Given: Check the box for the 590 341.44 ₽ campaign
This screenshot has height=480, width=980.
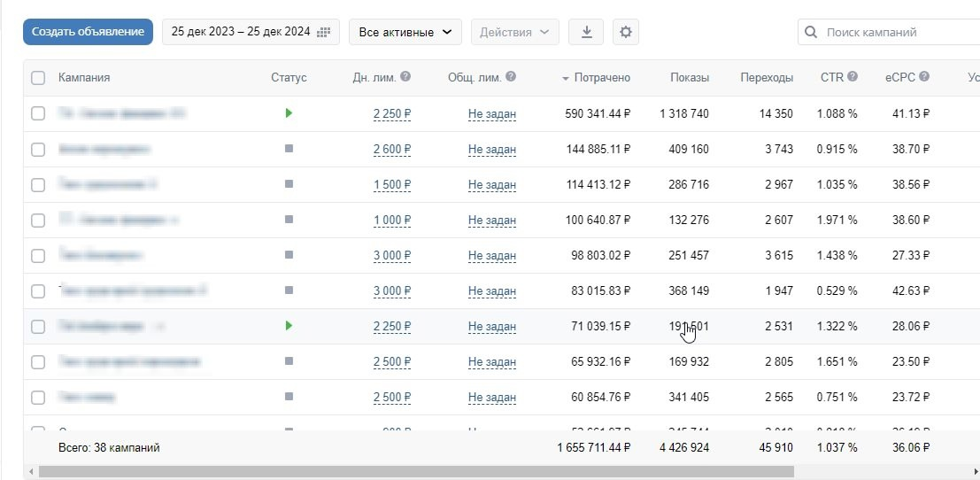Looking at the screenshot, I should point(38,113).
